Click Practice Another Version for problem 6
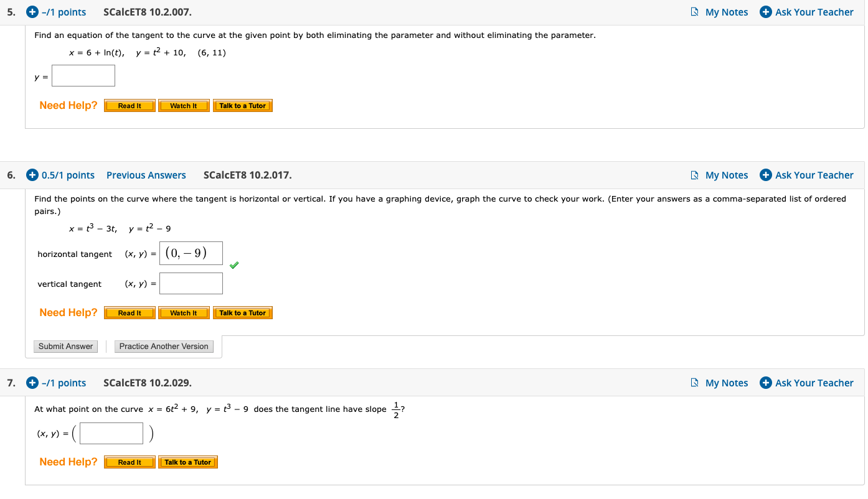The width and height of the screenshot is (868, 499). (164, 346)
